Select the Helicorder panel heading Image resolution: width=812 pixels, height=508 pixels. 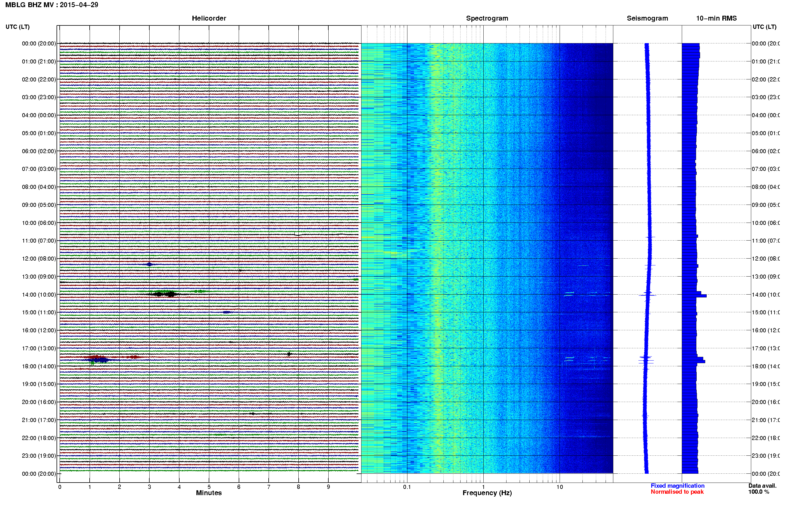point(209,18)
